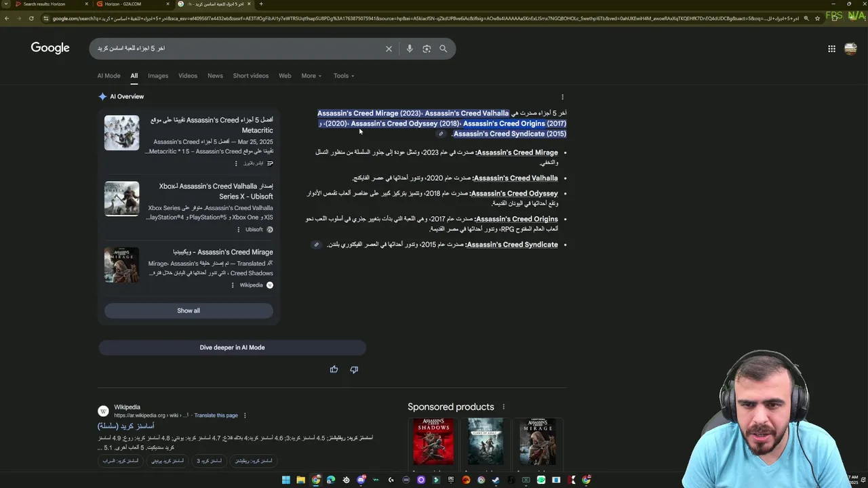Image resolution: width=868 pixels, height=488 pixels.
Task: Open three-dot menu of Wikipedia result
Action: [245, 415]
